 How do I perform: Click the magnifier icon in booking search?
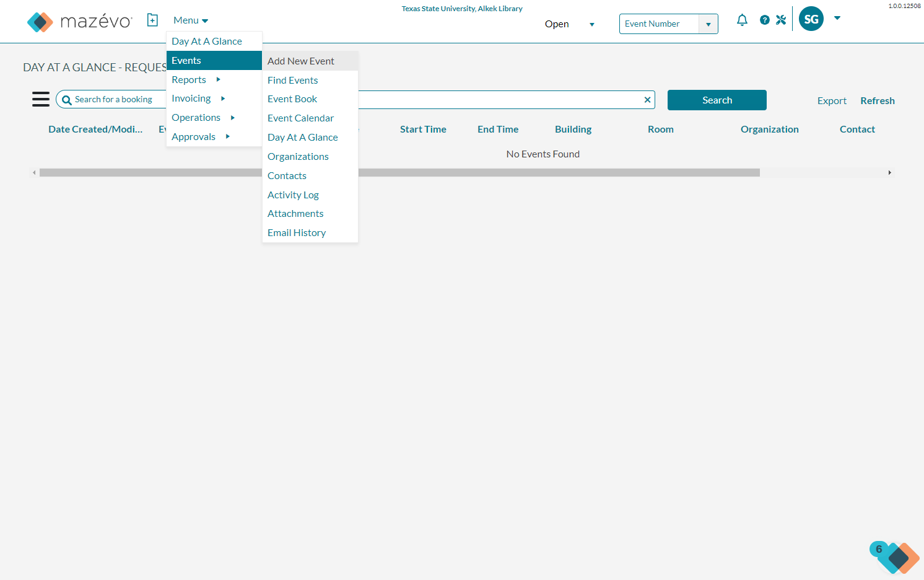tap(67, 100)
